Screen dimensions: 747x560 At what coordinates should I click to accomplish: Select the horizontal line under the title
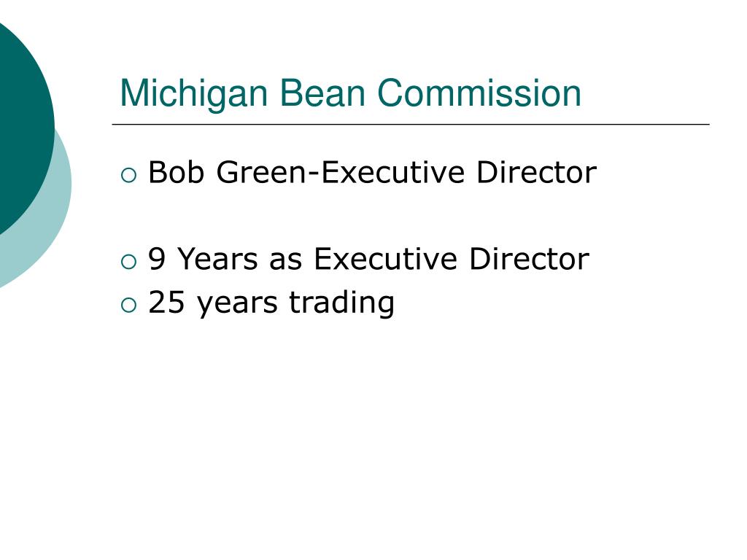(x=411, y=124)
